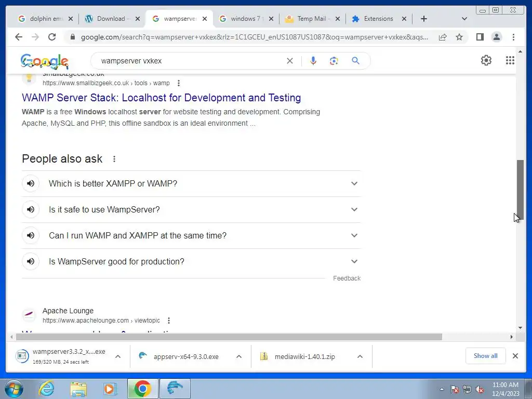Screen dimensions: 532x399
Task: Click the Feedback link
Action: 347,278
